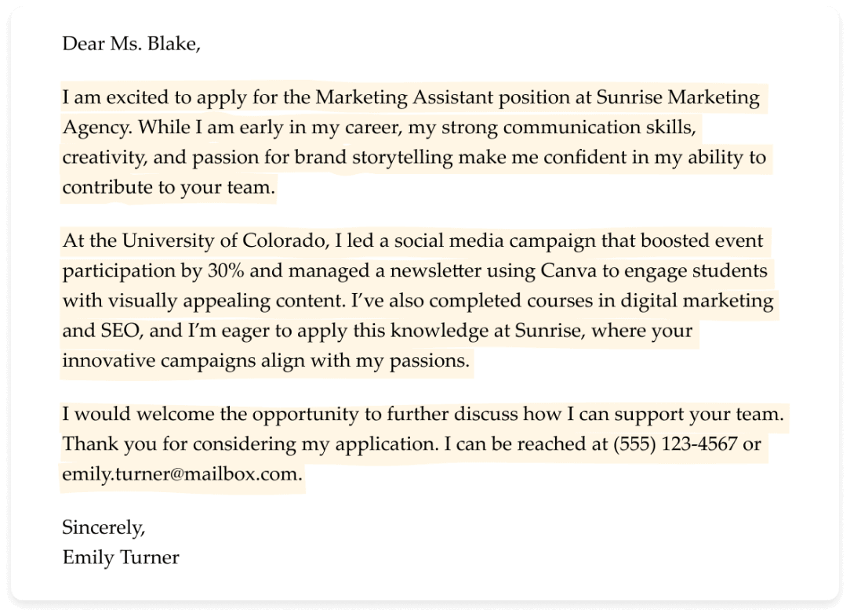This screenshot has width=850, height=616.
Task: Click the "Dear Ms. Blake," greeting line
Action: coord(131,45)
